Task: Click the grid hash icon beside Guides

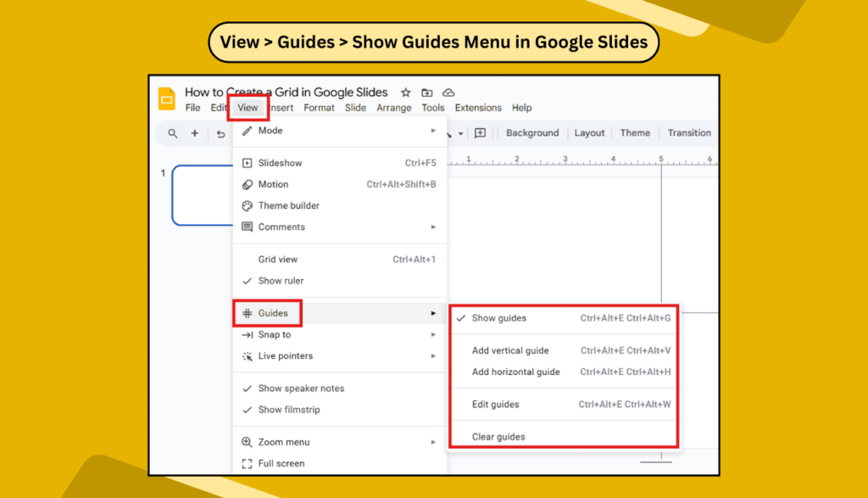Action: 247,314
